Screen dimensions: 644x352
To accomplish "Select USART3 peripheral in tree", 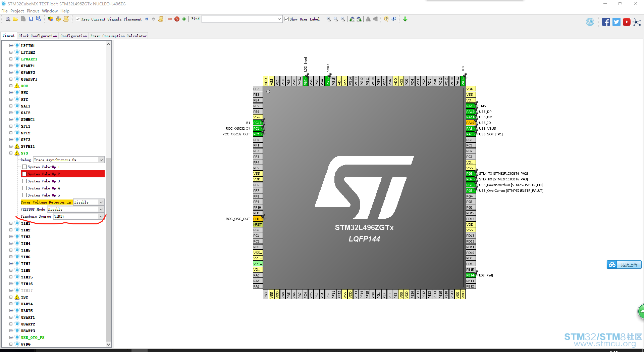I will point(28,331).
